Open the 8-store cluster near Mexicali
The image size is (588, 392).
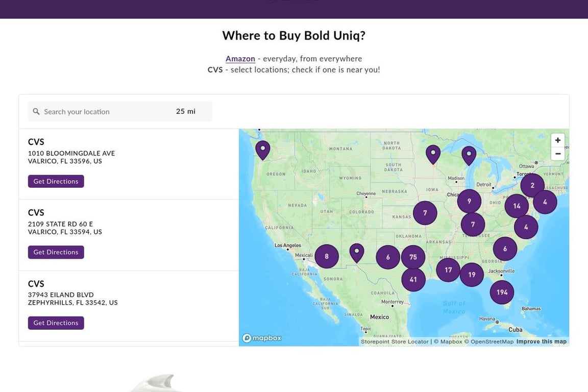327,256
